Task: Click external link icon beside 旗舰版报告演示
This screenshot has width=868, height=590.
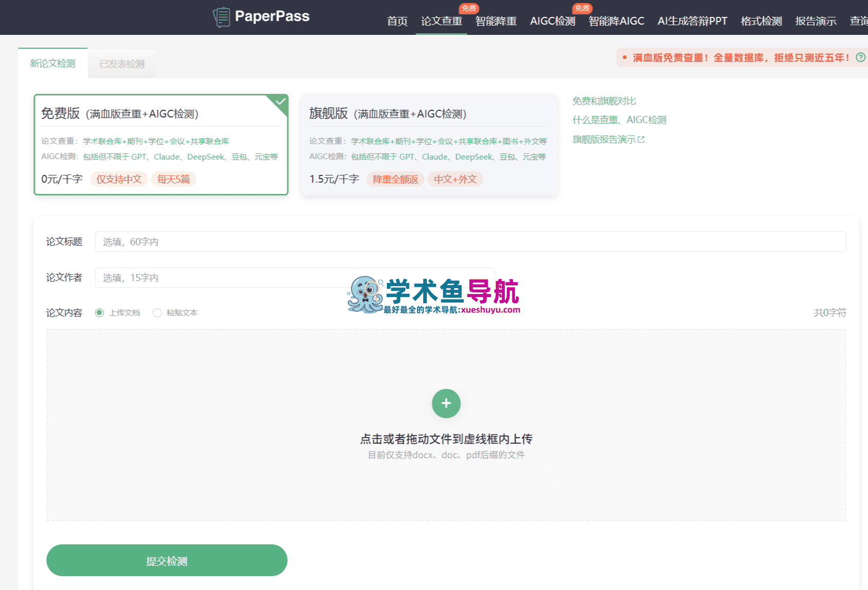Action: click(642, 139)
